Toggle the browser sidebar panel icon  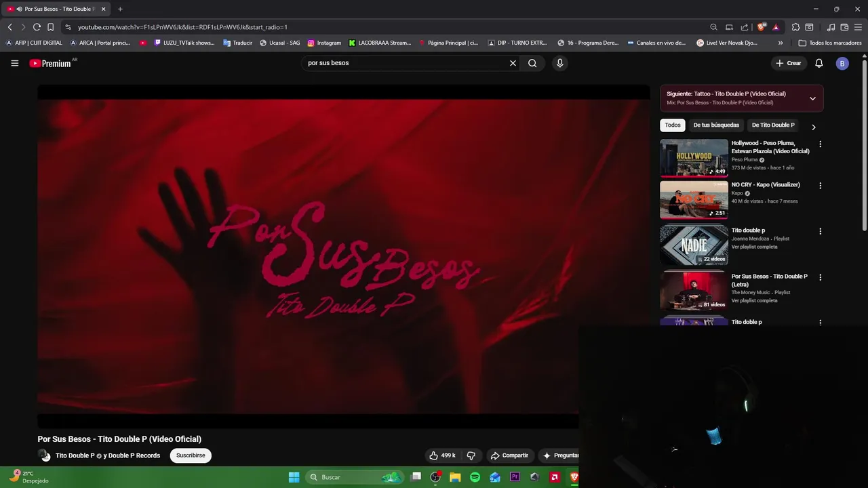809,27
